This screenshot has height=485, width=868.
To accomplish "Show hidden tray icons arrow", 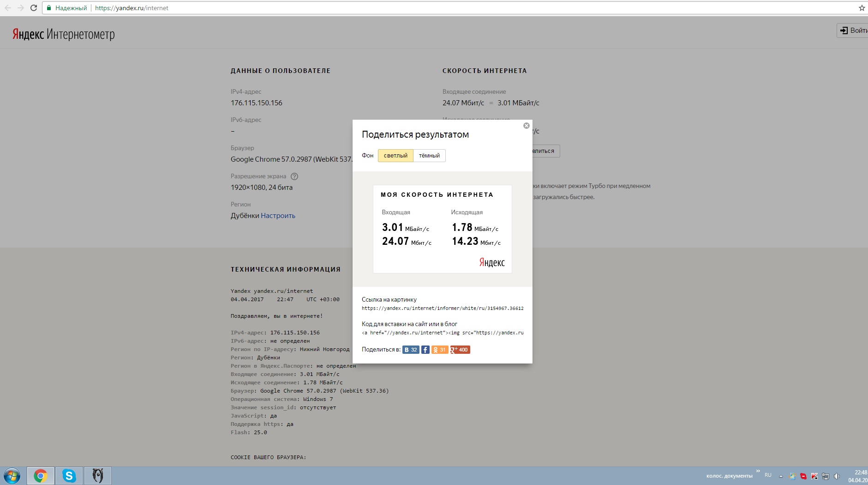I will pyautogui.click(x=781, y=476).
